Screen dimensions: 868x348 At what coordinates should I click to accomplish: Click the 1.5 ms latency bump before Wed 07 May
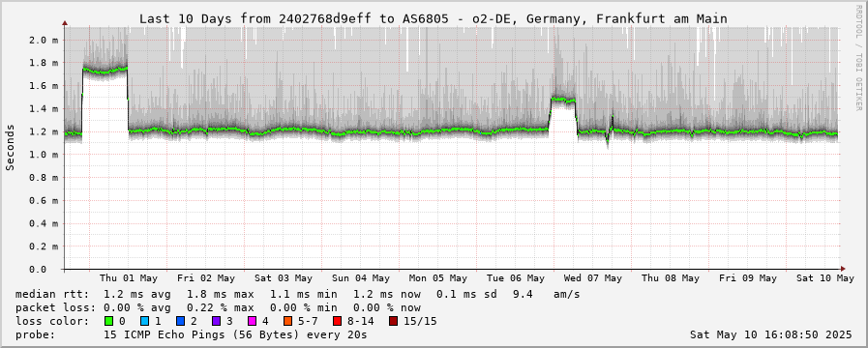pyautogui.click(x=563, y=100)
